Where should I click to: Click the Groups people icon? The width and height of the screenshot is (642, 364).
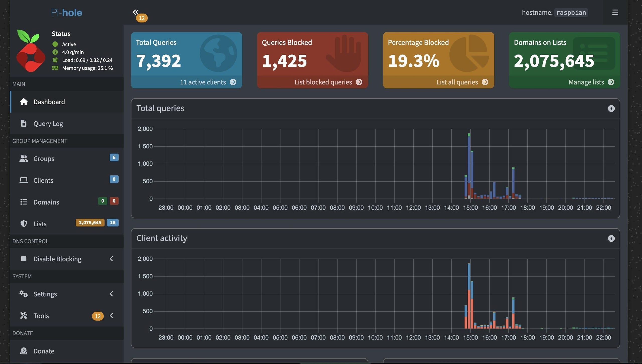tap(24, 158)
